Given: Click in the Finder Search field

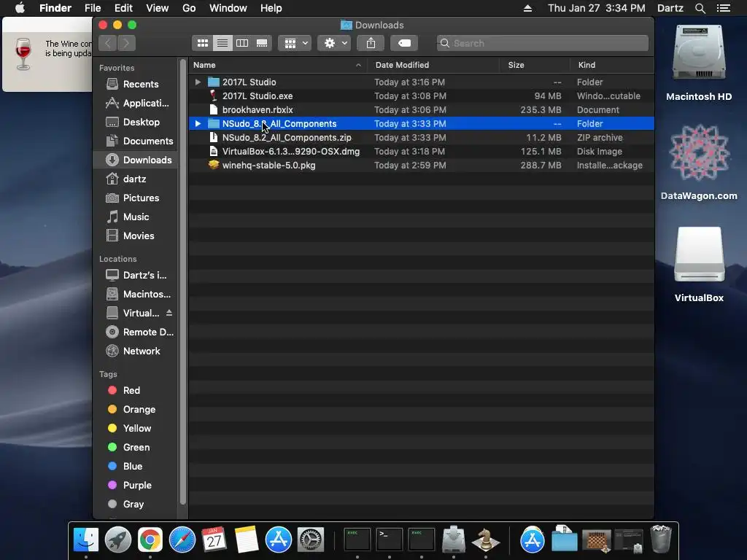Looking at the screenshot, I should 542,43.
